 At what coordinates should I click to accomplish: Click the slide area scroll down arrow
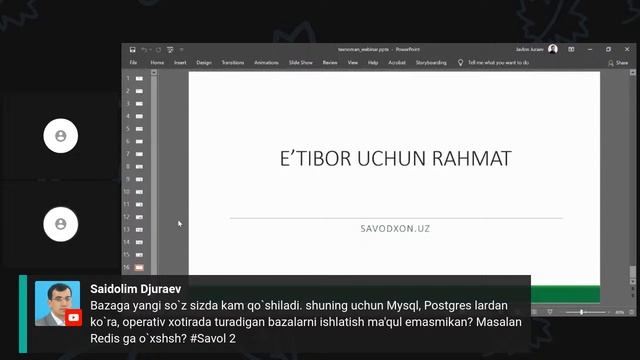(x=633, y=282)
